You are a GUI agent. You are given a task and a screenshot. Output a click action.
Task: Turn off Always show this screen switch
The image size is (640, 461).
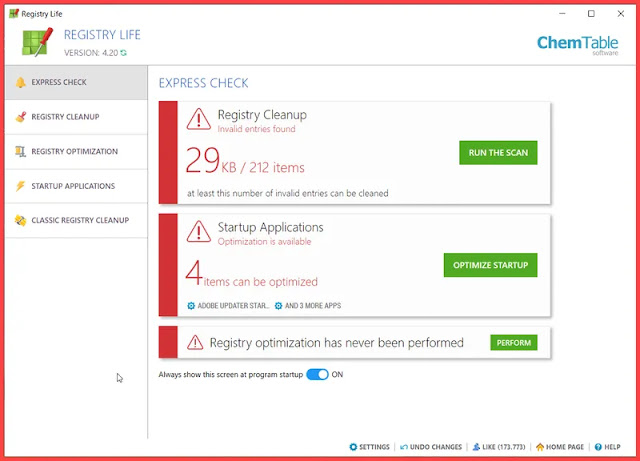tap(317, 374)
